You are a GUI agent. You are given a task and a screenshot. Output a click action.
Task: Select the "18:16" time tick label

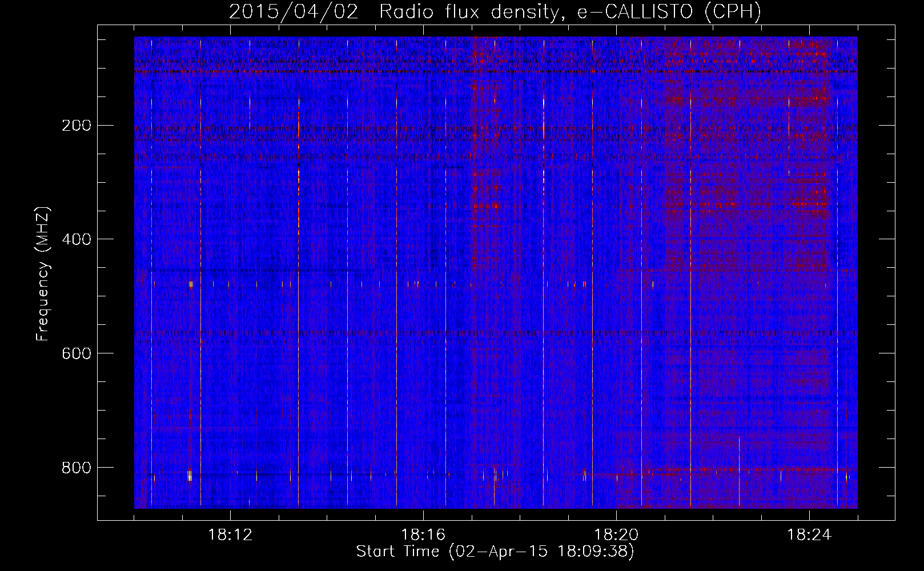(423, 535)
